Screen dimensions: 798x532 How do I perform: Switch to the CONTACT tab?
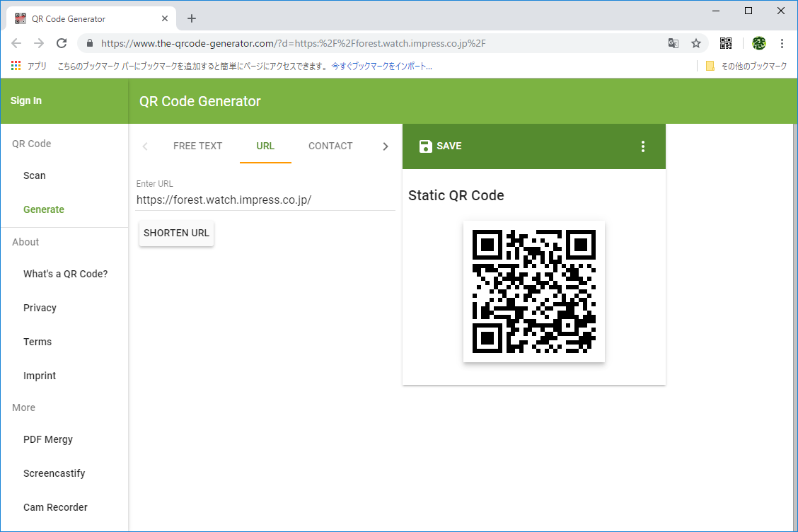330,146
